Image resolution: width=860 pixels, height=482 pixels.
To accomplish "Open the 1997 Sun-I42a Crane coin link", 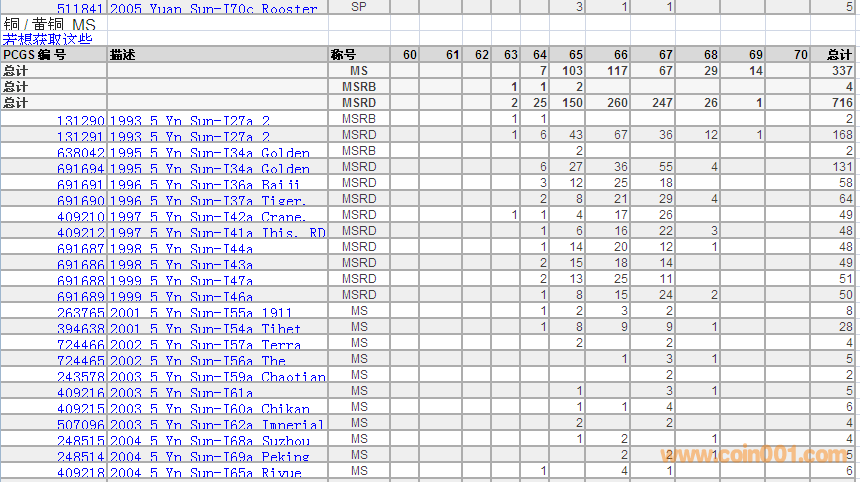I will pyautogui.click(x=208, y=216).
